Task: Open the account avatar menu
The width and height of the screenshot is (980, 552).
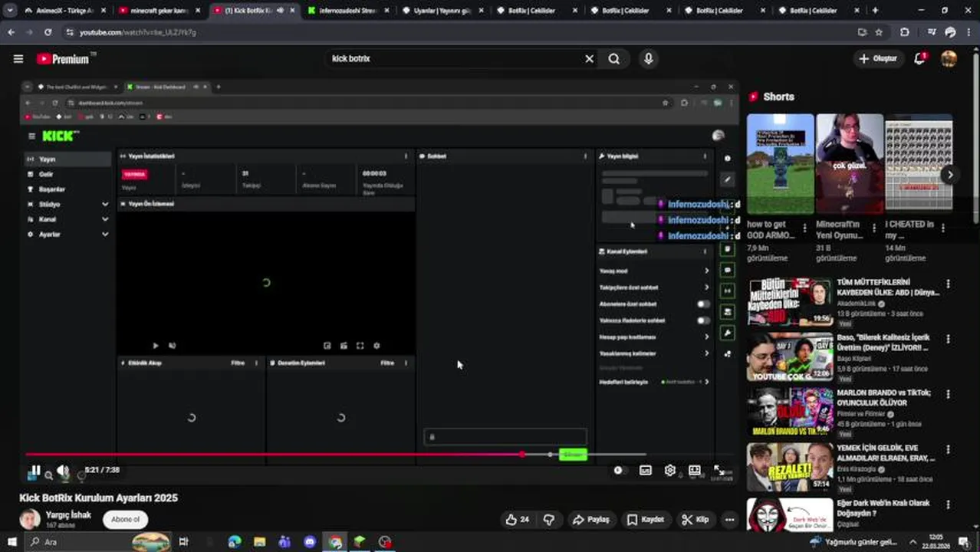Action: (x=949, y=59)
